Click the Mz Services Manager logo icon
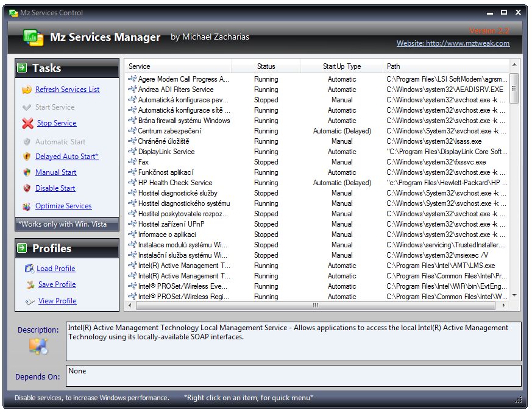Viewport: 532px width, 413px height. (34, 38)
